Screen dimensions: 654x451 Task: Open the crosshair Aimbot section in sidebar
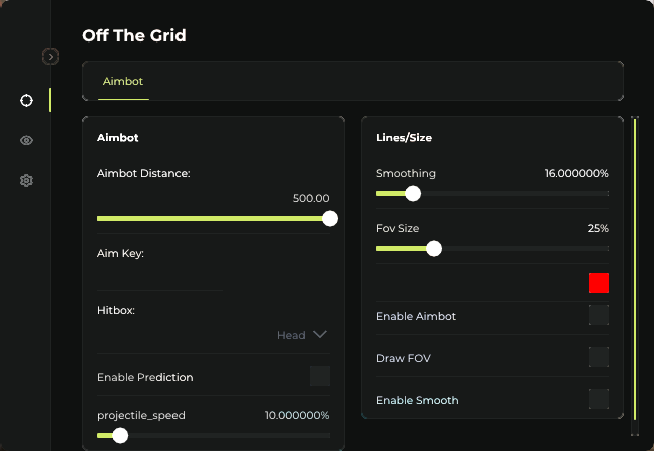pos(26,100)
